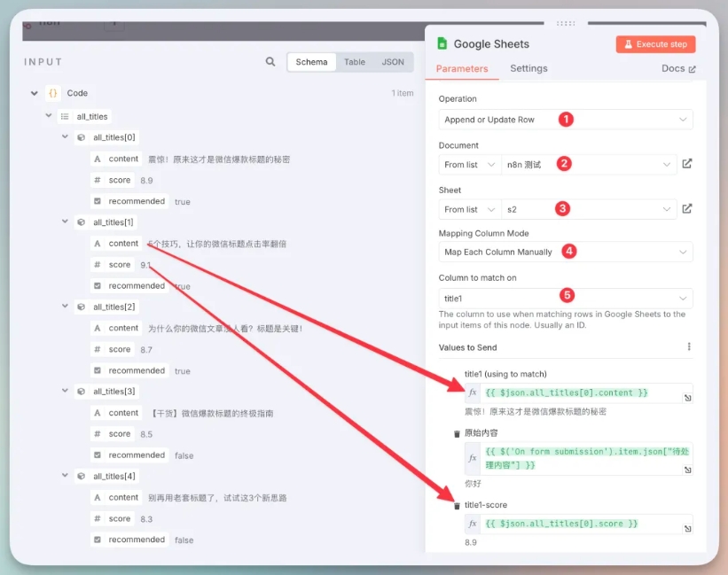Screen dimensions: 728x575
Task: Click the cube icon beside all_titles[4]
Action: 82,477
